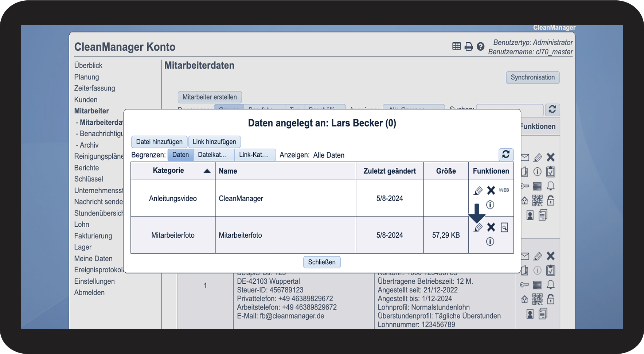Click the bell notification icon in Funktionen
Image resolution: width=644 pixels, height=354 pixels.
click(x=550, y=186)
